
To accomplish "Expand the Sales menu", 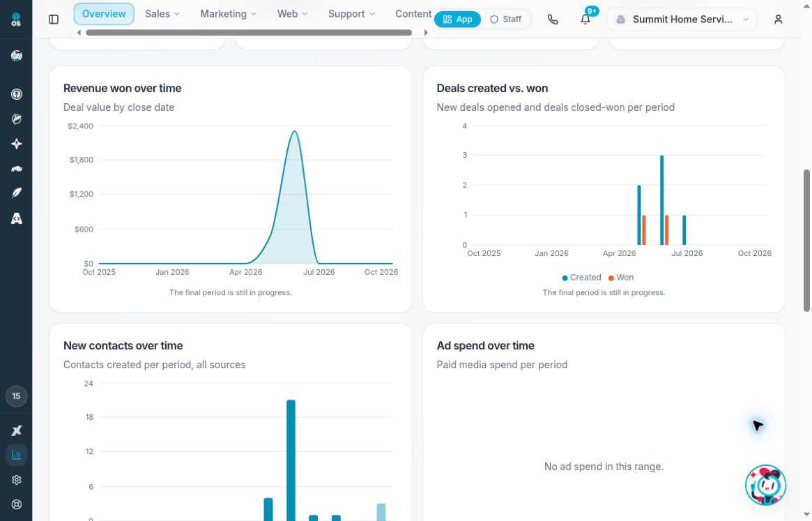I will tap(162, 14).
